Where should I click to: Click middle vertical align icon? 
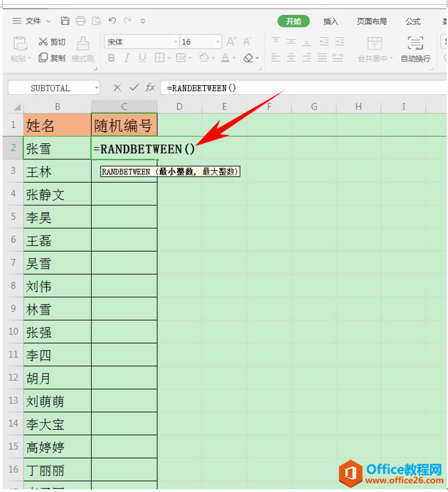291,41
